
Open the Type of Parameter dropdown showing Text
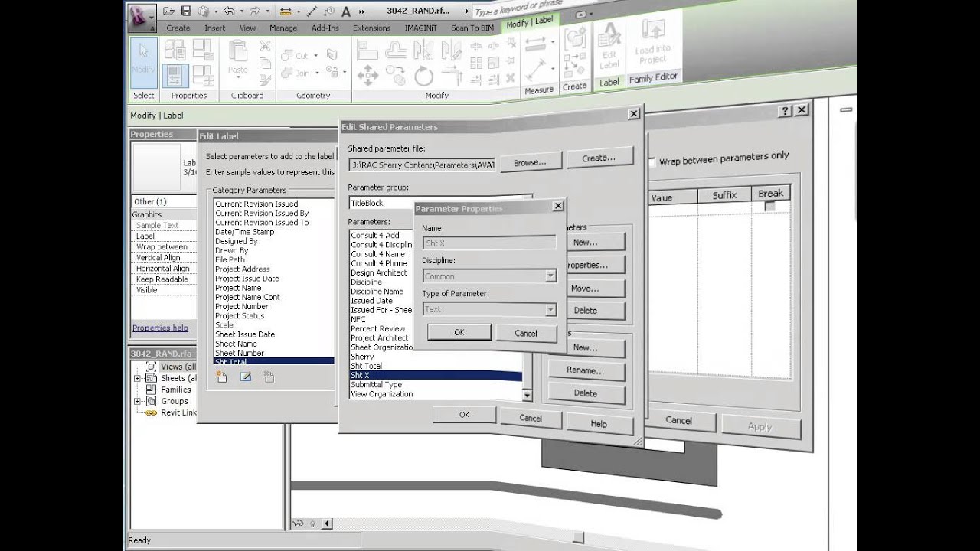click(x=550, y=309)
